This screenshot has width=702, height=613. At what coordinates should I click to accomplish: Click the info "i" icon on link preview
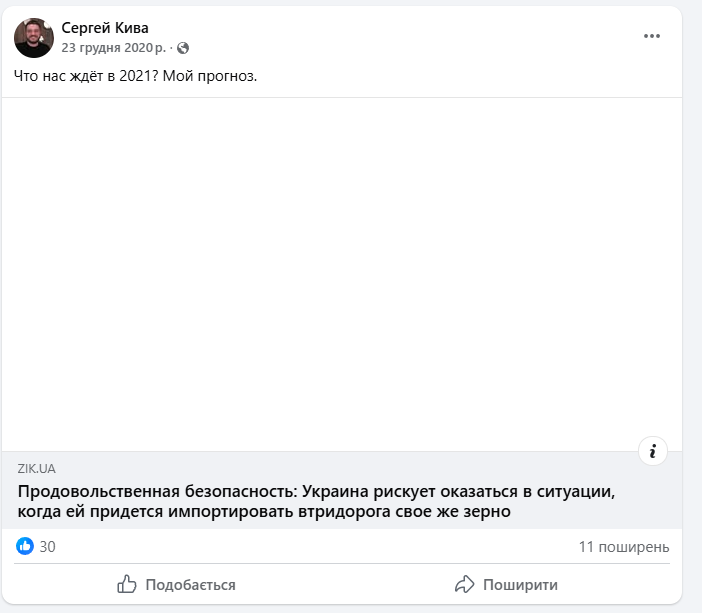pos(652,452)
